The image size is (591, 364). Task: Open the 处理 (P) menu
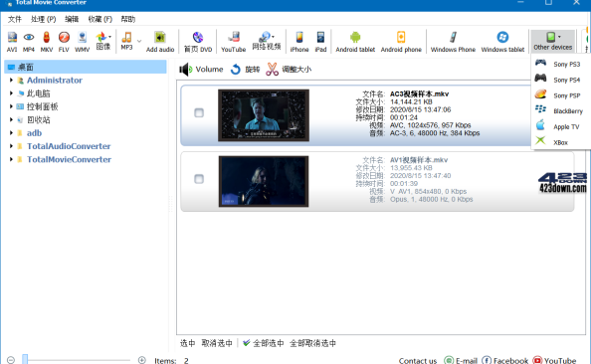44,19
